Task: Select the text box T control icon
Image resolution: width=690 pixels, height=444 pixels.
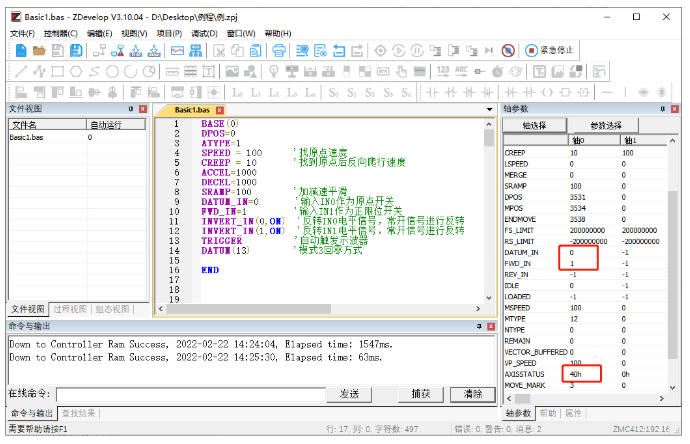Action: pos(209,71)
